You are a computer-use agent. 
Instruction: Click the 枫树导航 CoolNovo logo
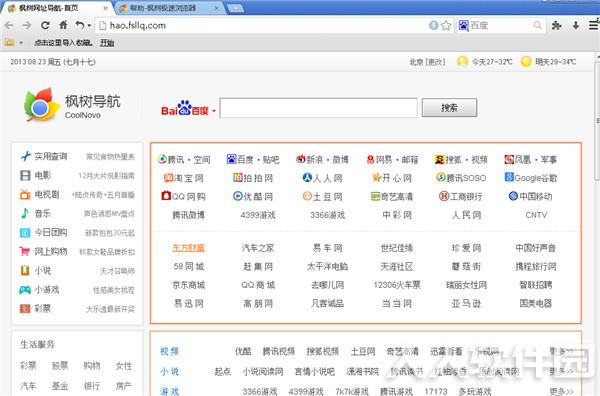pyautogui.click(x=72, y=104)
